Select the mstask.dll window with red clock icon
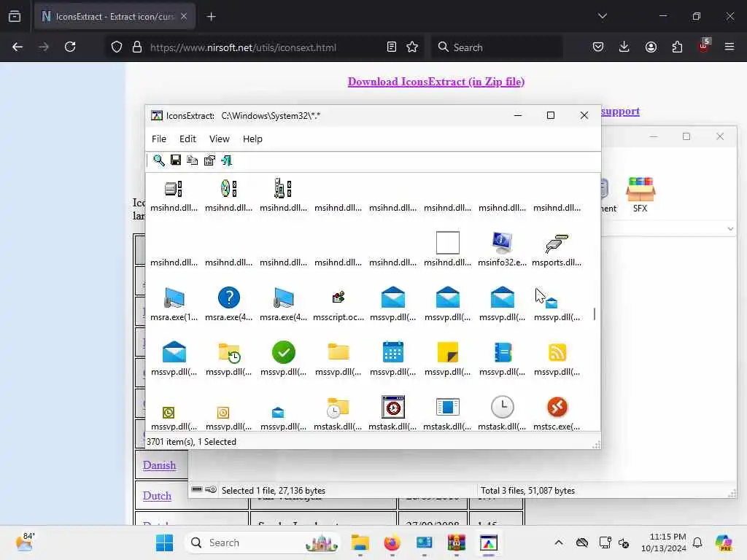The width and height of the screenshot is (747, 560). tap(393, 407)
